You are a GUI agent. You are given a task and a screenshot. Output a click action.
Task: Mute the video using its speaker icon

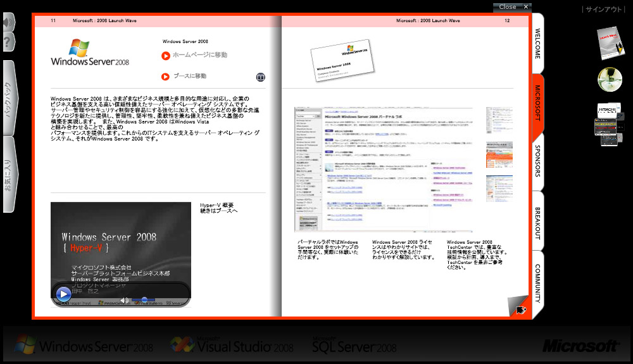[125, 299]
